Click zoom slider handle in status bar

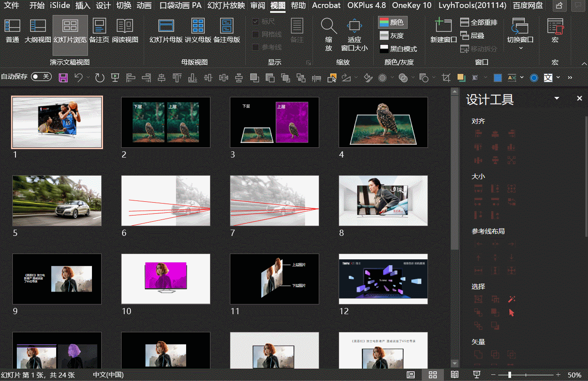(x=510, y=375)
